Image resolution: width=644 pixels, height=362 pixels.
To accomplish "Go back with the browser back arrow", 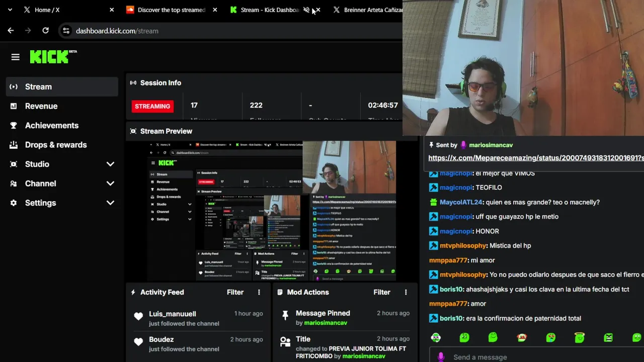I will coord(11,31).
